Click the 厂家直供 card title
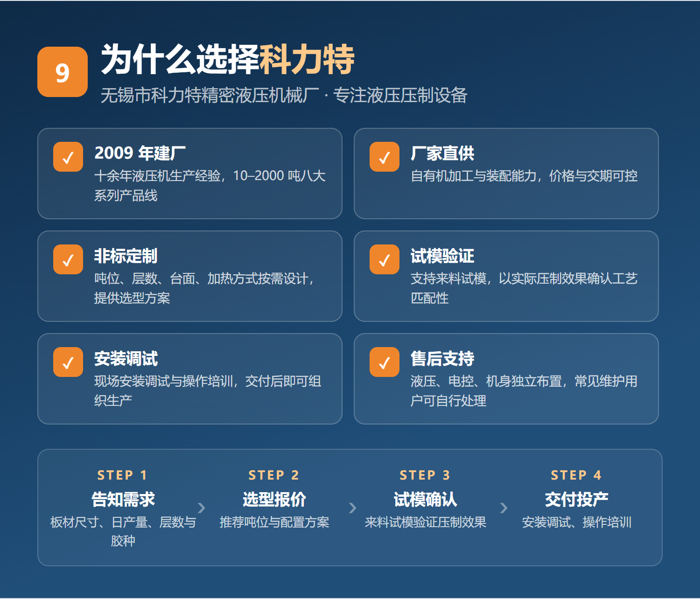Screen dimensions: 700x599 click(442, 153)
